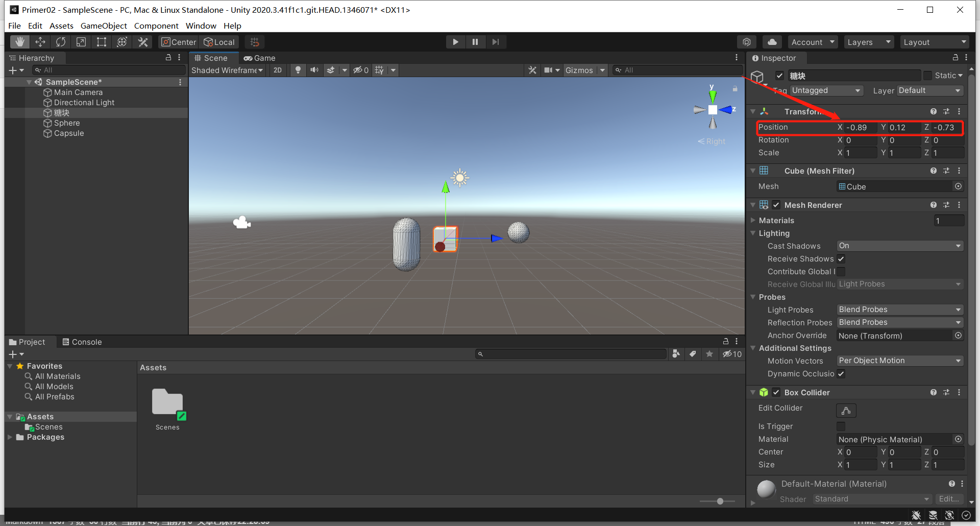This screenshot has width=980, height=526.
Task: Open custom editor tools
Action: (x=143, y=42)
